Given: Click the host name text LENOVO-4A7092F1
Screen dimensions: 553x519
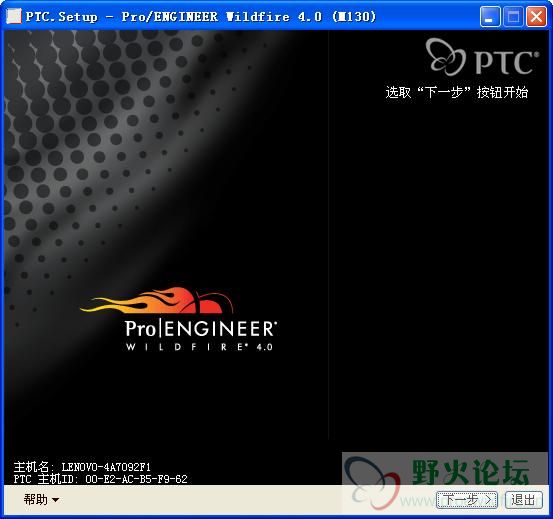Looking at the screenshot, I should pos(106,467).
